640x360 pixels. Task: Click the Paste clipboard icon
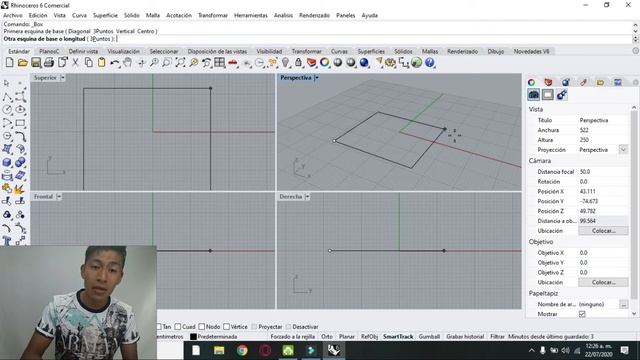(x=102, y=62)
